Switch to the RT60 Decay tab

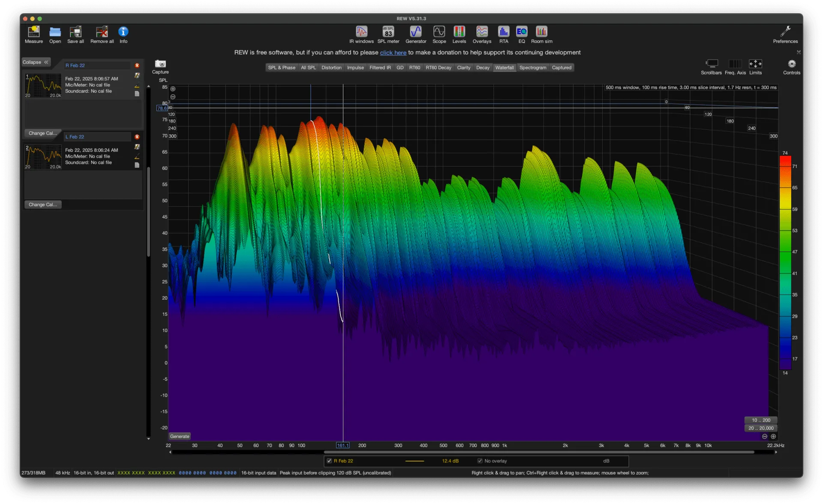click(438, 68)
